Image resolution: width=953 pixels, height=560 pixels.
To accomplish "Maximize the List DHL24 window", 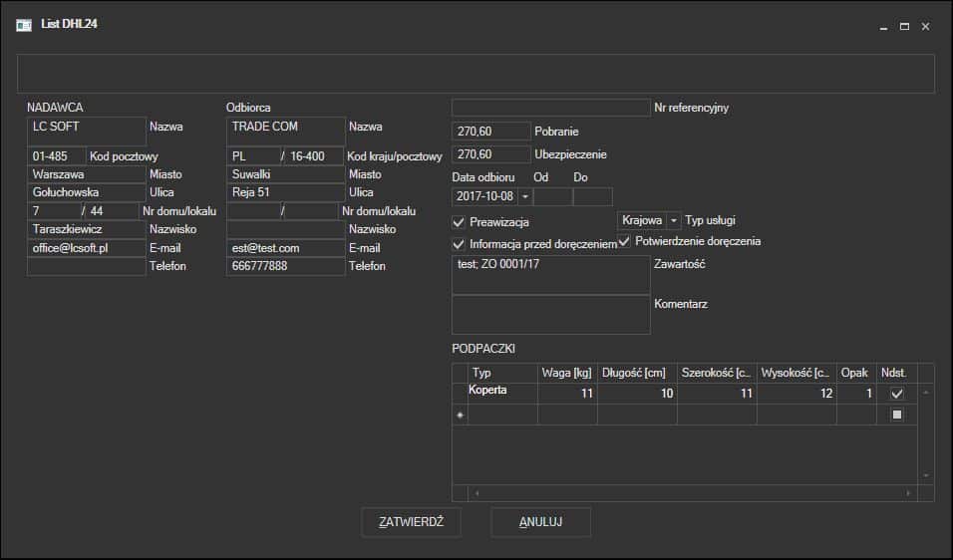I will [904, 27].
